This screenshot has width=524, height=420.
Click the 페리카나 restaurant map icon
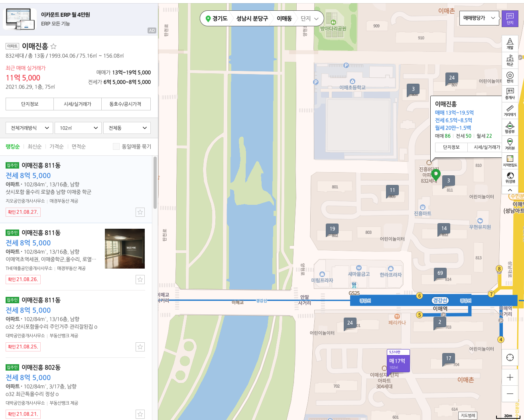(397, 316)
